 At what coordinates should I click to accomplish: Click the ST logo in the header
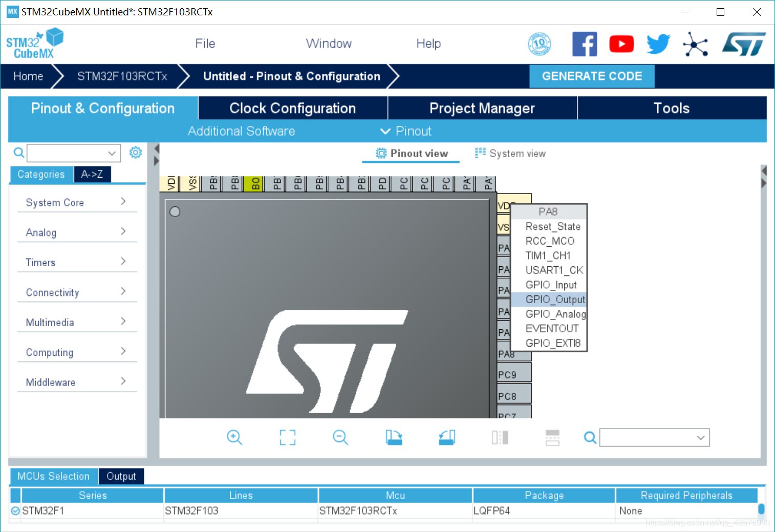(x=744, y=44)
